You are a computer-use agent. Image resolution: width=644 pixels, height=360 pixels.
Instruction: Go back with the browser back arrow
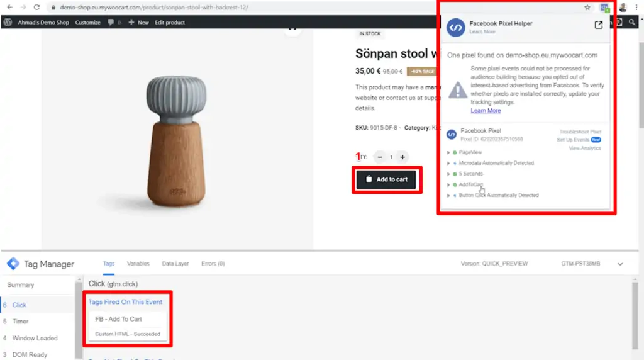9,7
